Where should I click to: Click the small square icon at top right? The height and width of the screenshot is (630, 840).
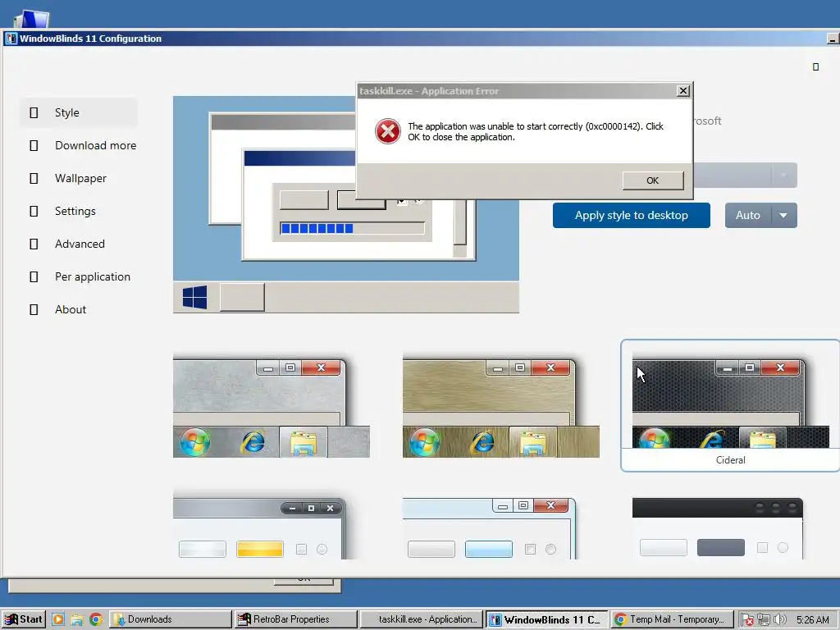click(815, 67)
